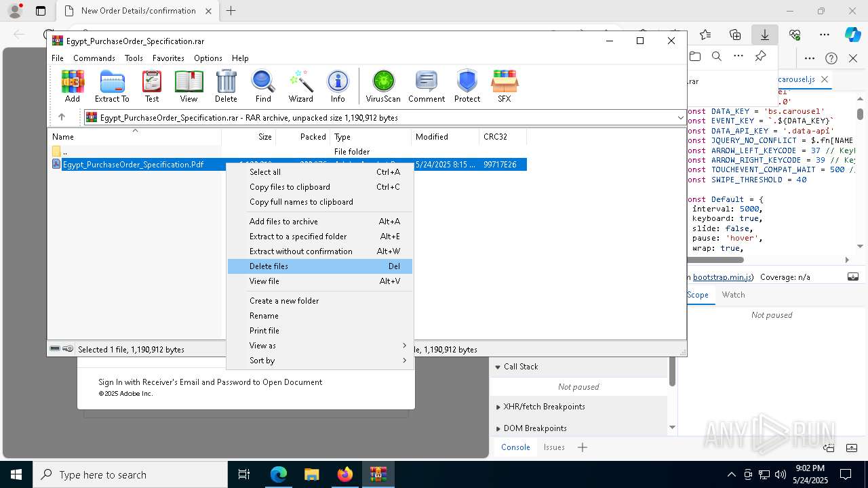868x488 pixels.
Task: Switch to the Console tab in DevTools
Action: coord(515,447)
